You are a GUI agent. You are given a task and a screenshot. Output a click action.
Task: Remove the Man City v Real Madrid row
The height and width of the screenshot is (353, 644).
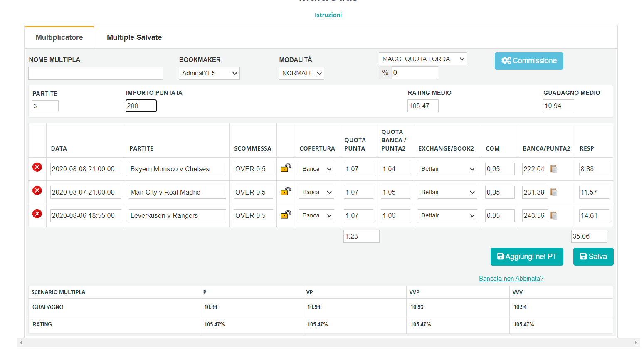tap(37, 190)
